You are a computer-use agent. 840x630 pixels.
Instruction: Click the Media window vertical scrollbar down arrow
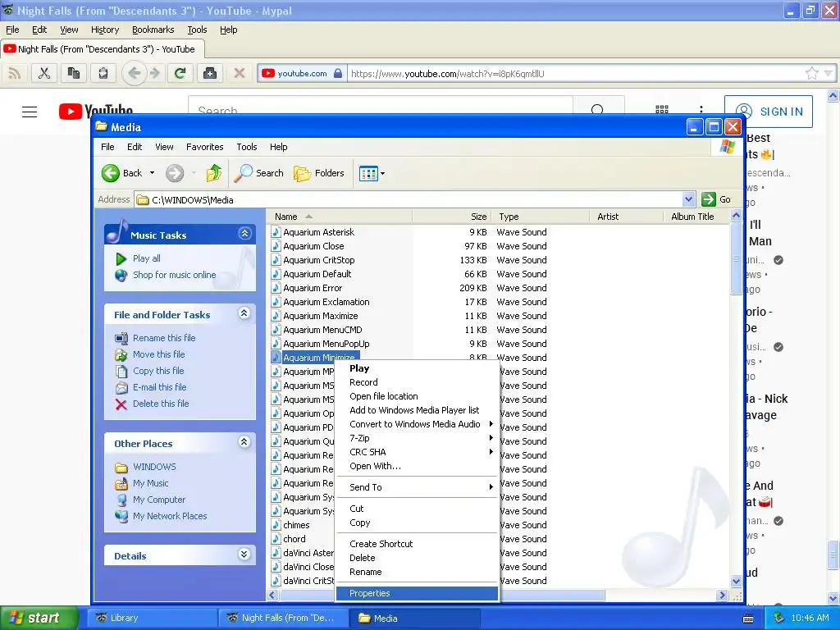[736, 582]
